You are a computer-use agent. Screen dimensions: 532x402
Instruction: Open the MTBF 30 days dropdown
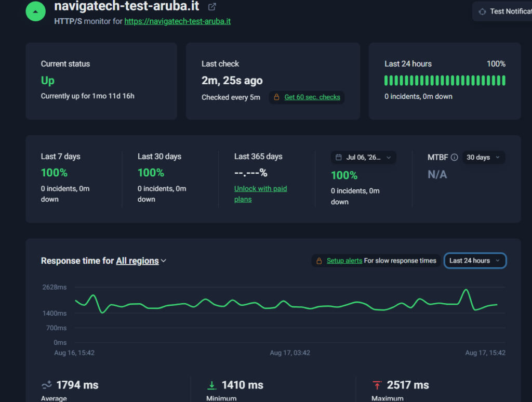pos(484,157)
